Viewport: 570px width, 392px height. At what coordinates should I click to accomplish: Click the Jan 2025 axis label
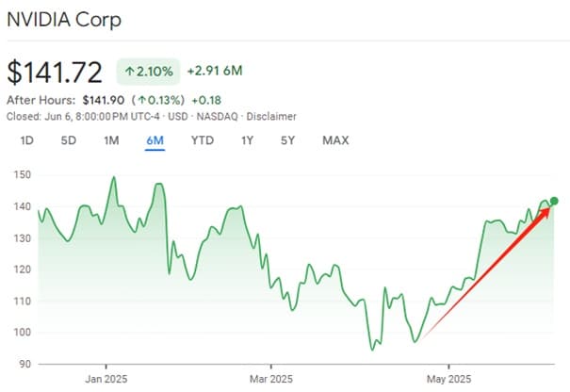pyautogui.click(x=106, y=382)
